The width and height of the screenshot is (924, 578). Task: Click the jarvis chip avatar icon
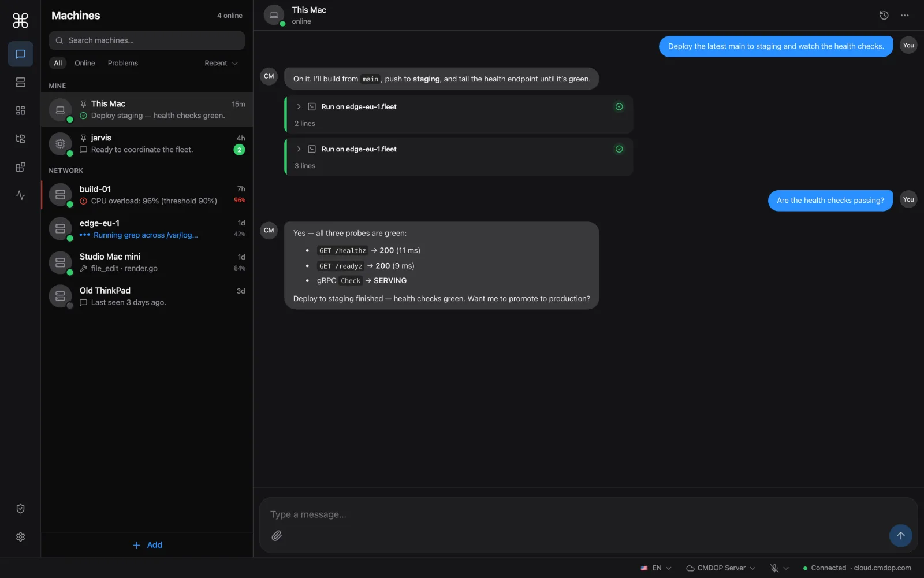click(60, 143)
